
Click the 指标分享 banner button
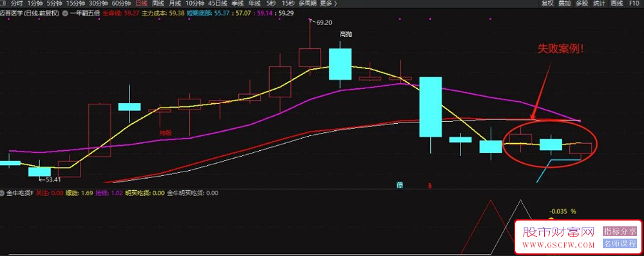620,231
